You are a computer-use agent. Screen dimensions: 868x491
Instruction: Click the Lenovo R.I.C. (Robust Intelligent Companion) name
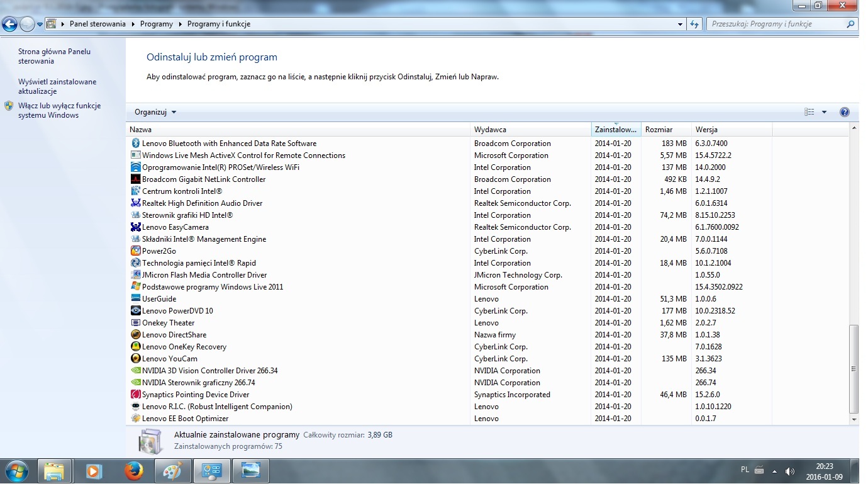coord(217,407)
